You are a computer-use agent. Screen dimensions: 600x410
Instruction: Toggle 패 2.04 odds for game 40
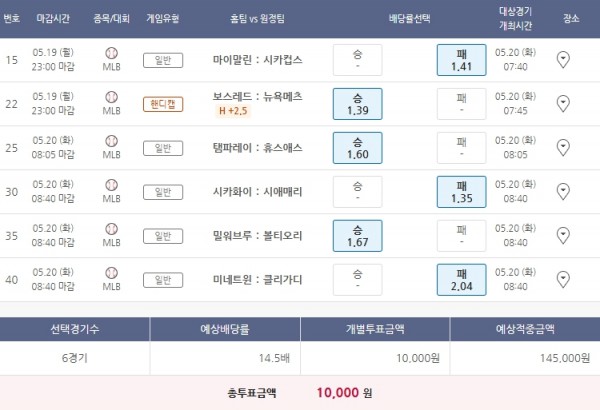point(461,279)
